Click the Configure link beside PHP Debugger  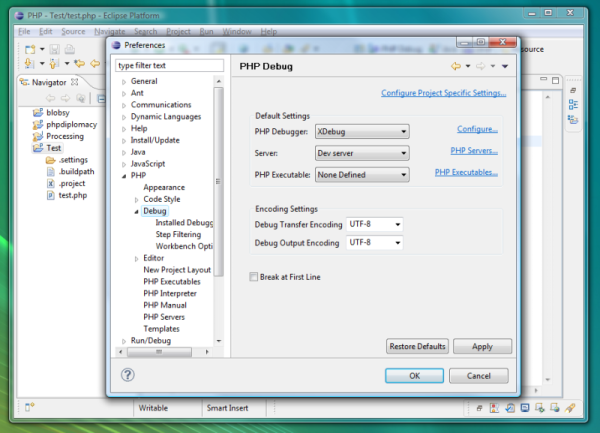coord(477,129)
